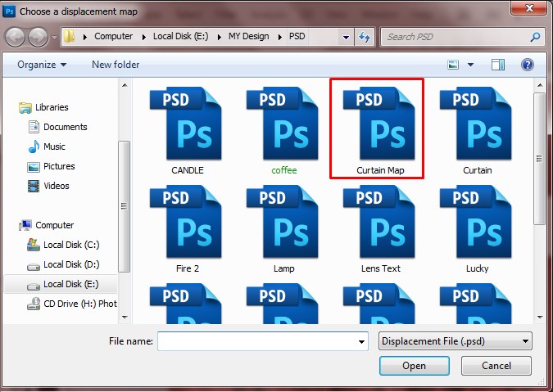This screenshot has height=392, width=553.
Task: Open the Displacement File (.psd) type dropdown
Action: coord(456,341)
